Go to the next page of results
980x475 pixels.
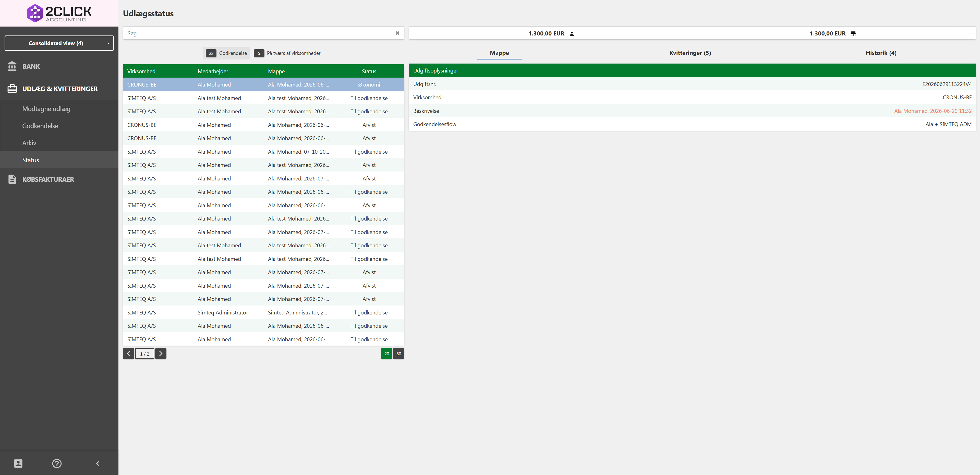(161, 354)
